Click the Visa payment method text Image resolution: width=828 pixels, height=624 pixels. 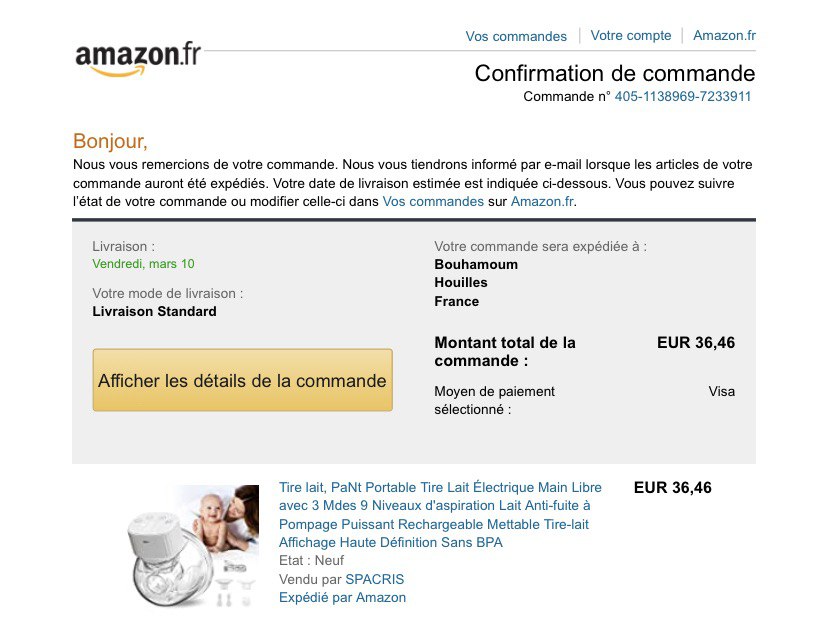[721, 391]
